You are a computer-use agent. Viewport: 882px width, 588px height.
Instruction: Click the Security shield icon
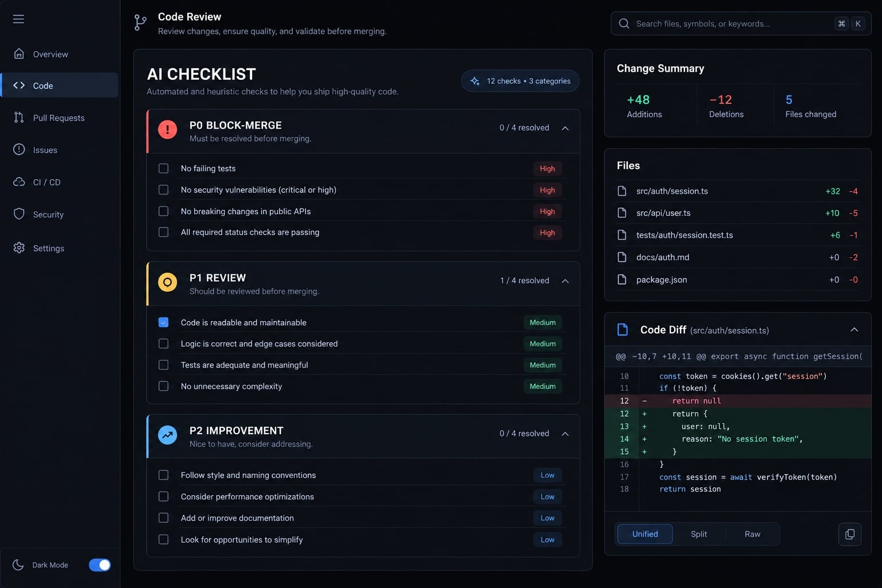click(19, 214)
